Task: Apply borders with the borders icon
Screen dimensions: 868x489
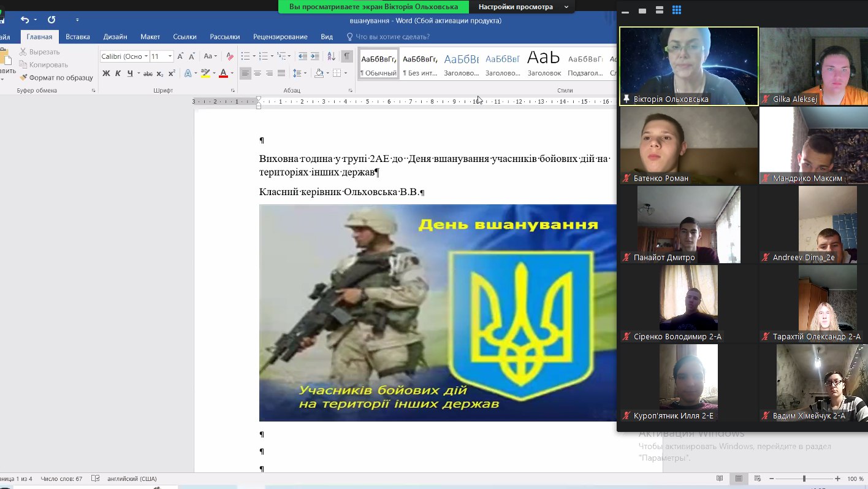Action: 337,74
